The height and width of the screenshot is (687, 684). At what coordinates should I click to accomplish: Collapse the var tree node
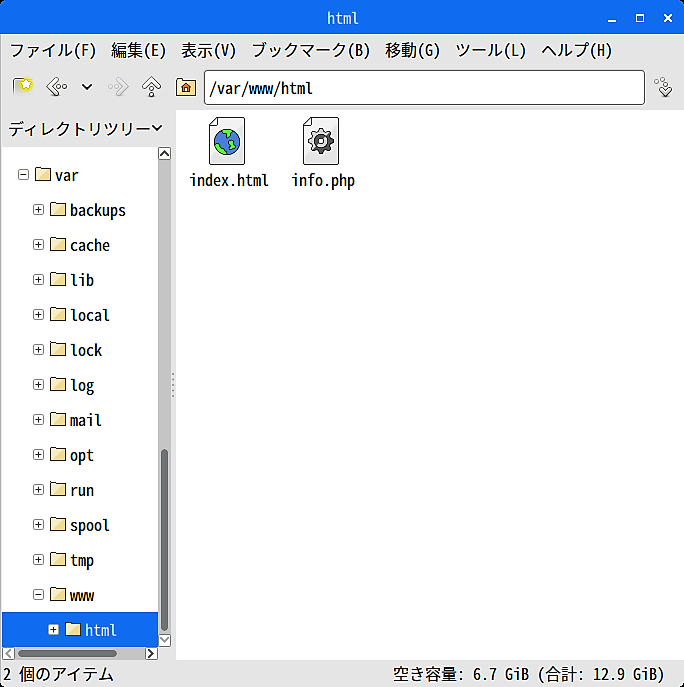23,175
